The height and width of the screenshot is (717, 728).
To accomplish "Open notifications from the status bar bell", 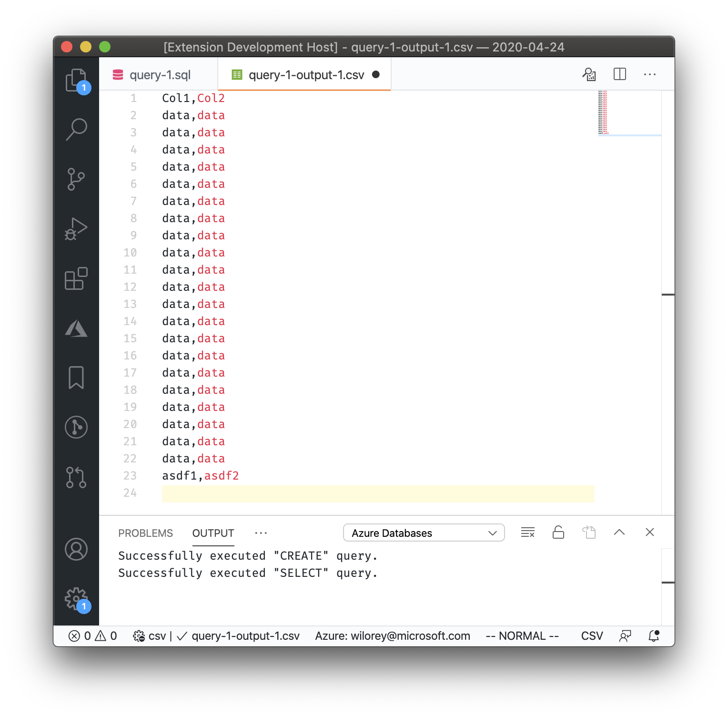I will 653,635.
